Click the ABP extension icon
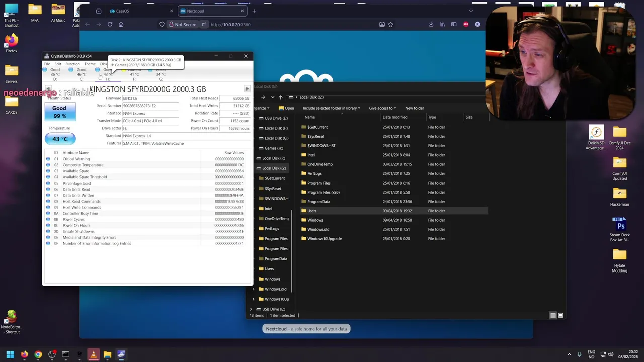The image size is (644, 362). pos(466,24)
